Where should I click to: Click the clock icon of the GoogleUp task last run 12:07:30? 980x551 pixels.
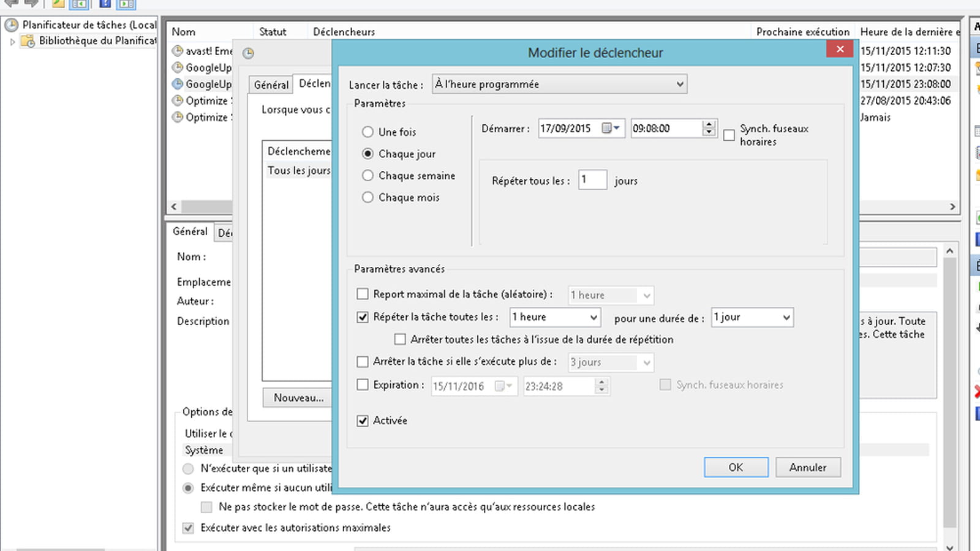click(x=178, y=67)
